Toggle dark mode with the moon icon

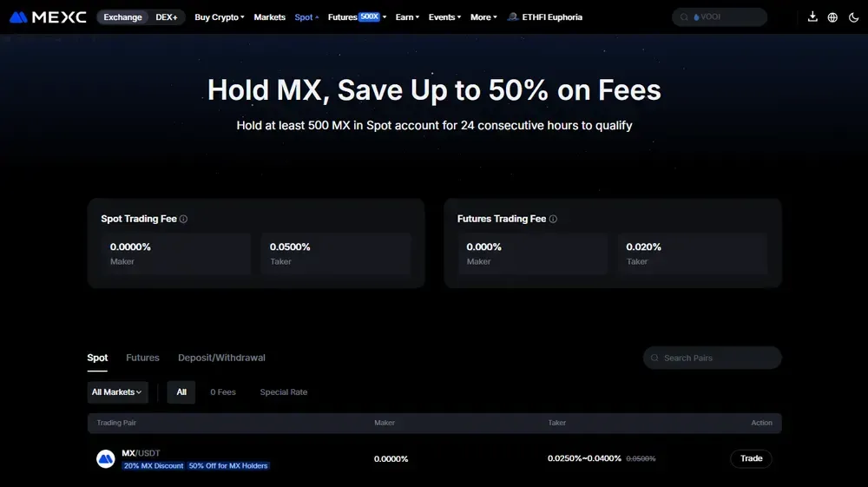tap(853, 17)
